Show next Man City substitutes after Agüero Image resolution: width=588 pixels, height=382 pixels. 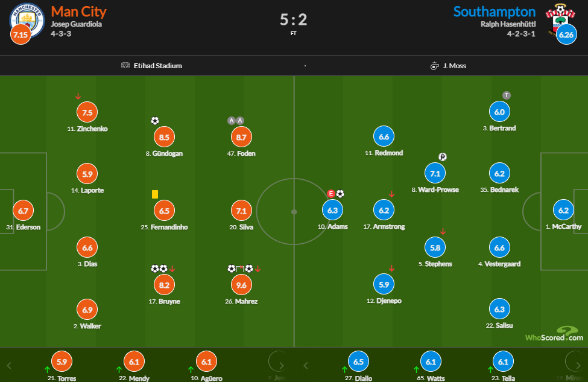pos(279,364)
